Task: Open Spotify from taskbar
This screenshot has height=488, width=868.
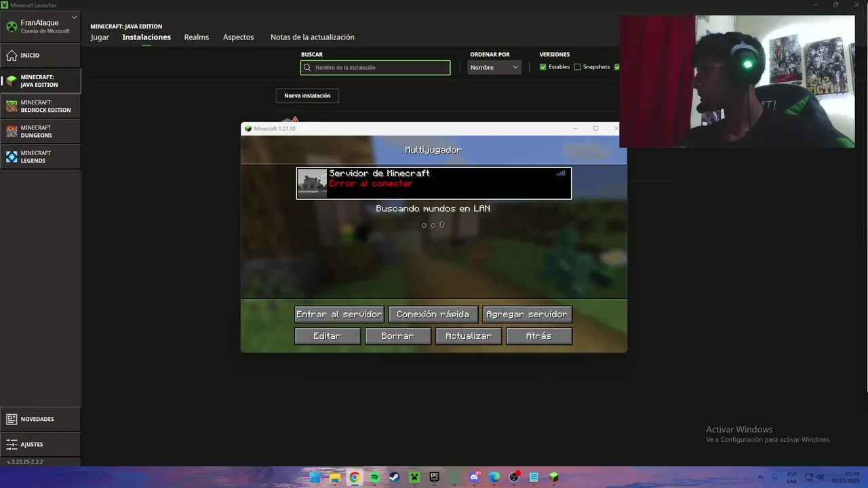Action: (374, 477)
